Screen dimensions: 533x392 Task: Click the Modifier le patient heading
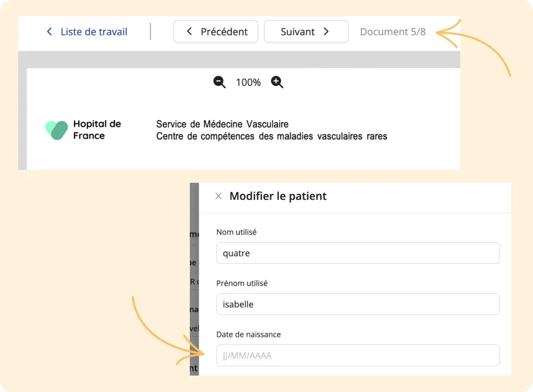point(278,196)
